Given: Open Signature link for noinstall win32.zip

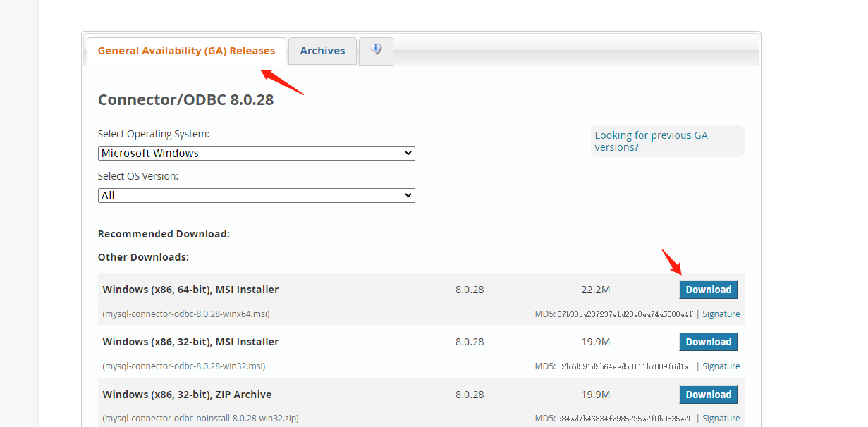Looking at the screenshot, I should [721, 419].
